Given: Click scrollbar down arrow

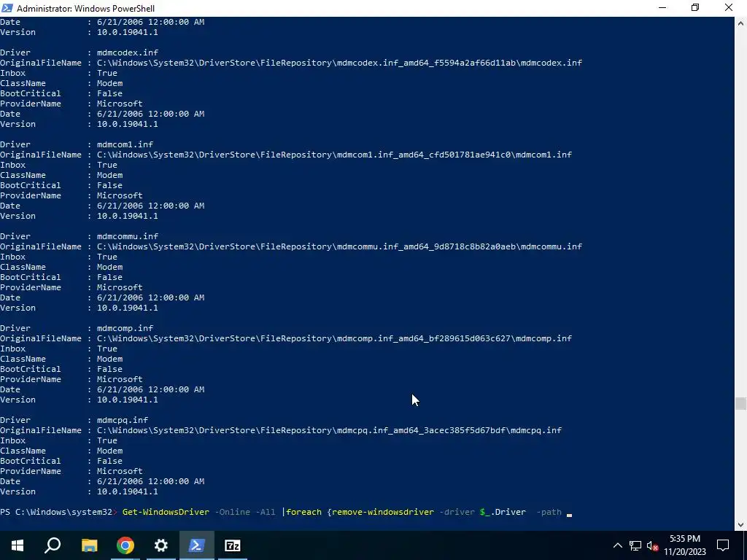Looking at the screenshot, I should [740, 525].
